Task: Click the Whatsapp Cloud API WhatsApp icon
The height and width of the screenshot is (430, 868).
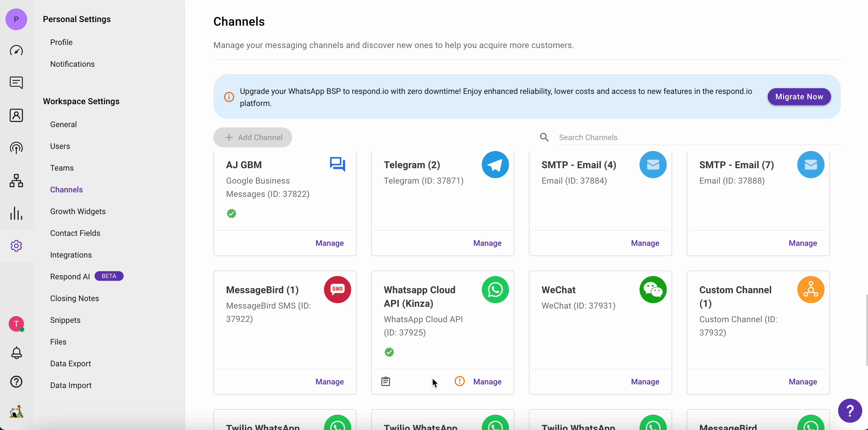Action: pos(495,290)
